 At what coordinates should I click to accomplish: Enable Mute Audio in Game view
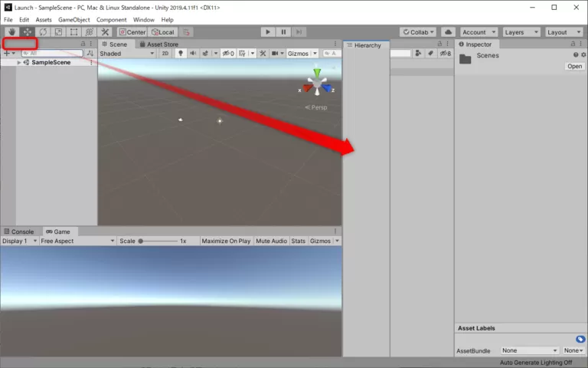[272, 241]
